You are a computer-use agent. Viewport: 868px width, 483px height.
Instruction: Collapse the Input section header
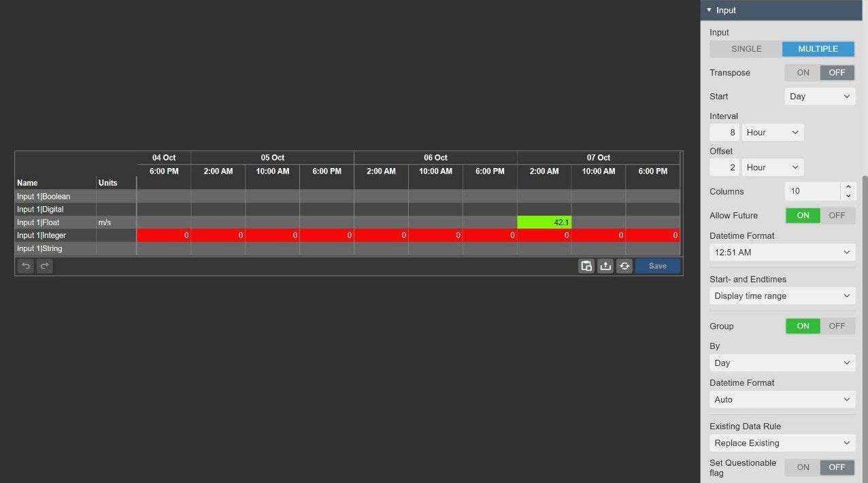tap(781, 10)
